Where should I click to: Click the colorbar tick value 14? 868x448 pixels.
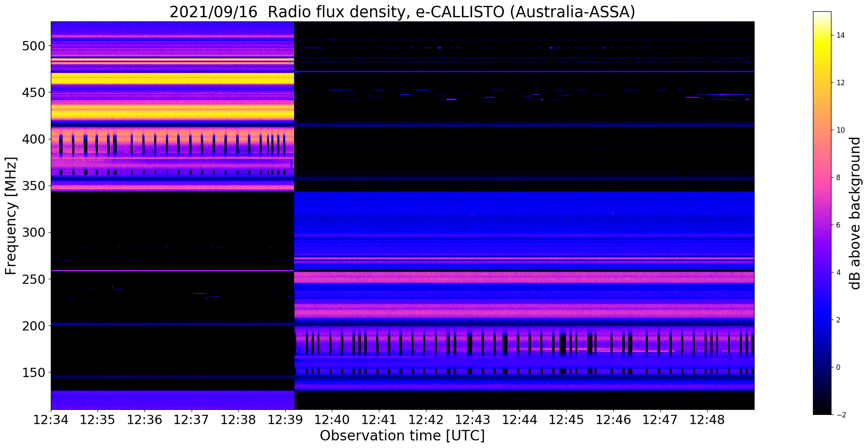pyautogui.click(x=840, y=35)
